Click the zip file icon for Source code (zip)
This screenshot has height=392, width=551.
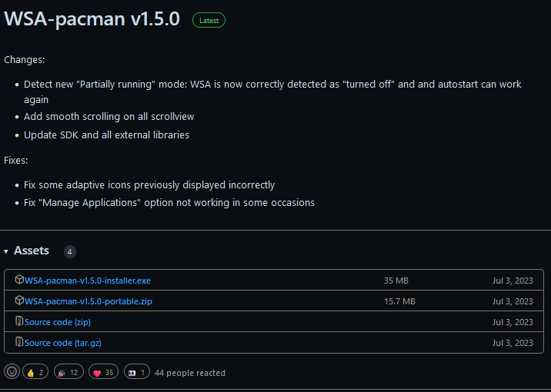pos(19,322)
